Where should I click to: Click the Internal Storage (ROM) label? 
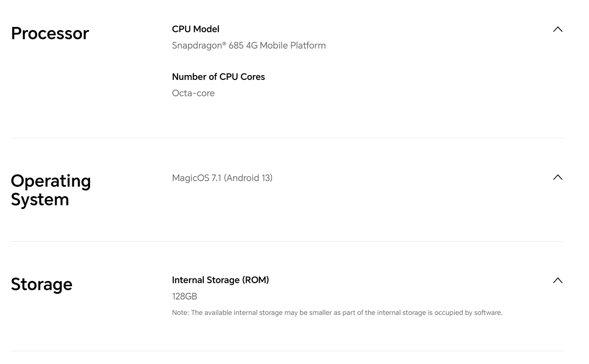pyautogui.click(x=220, y=280)
